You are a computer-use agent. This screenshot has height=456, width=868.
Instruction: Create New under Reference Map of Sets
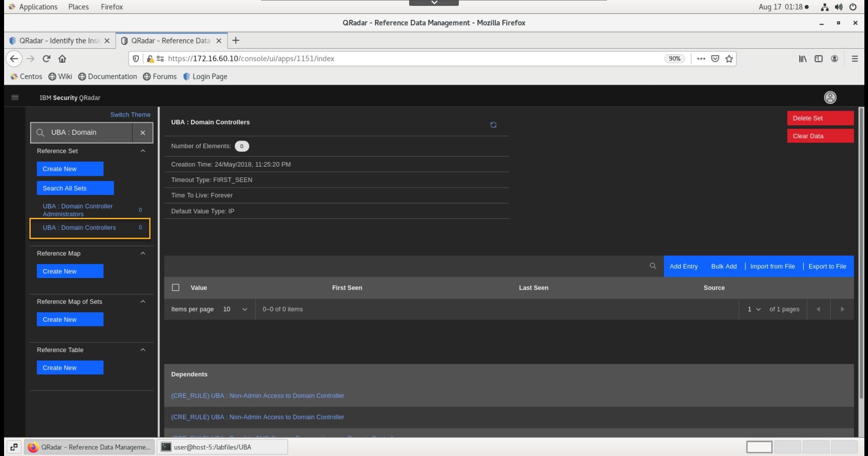tap(70, 320)
